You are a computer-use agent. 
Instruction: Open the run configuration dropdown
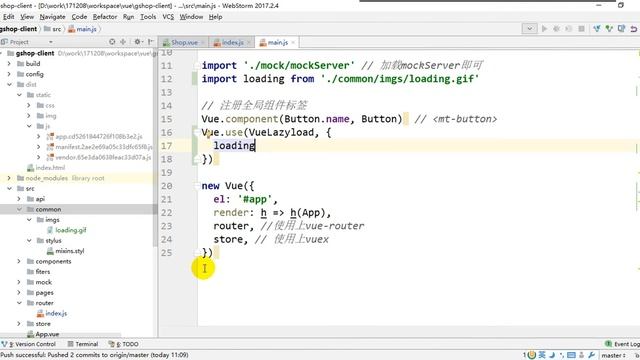pos(529,29)
